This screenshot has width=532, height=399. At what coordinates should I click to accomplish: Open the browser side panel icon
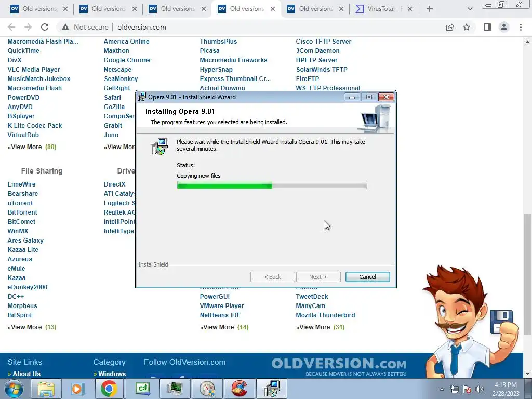(x=487, y=27)
